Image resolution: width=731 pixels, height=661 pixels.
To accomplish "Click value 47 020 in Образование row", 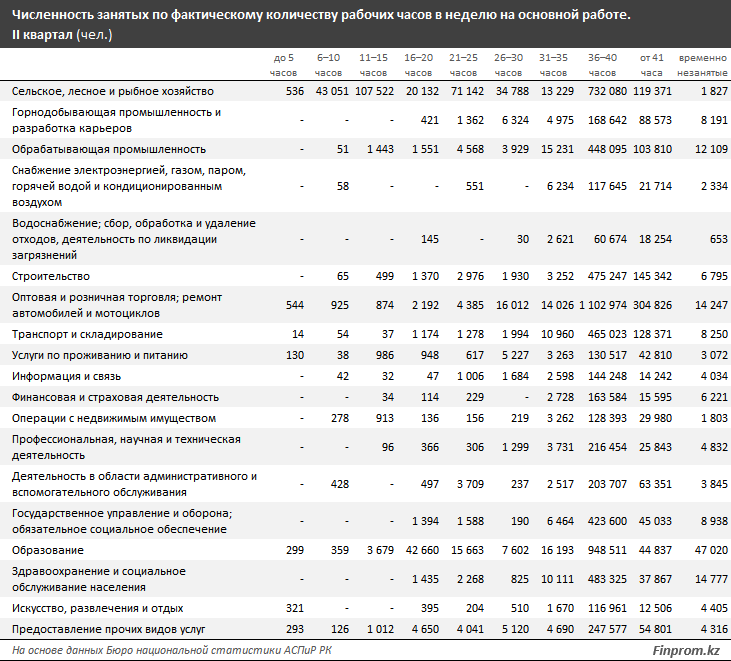I will pyautogui.click(x=711, y=551).
